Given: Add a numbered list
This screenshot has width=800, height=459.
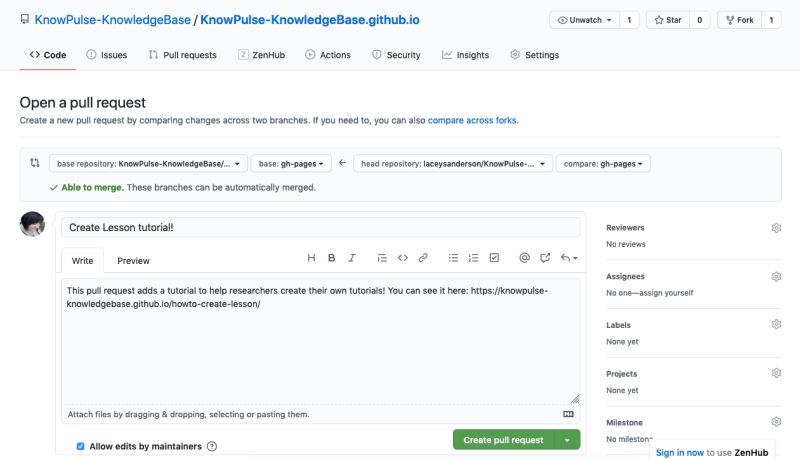Looking at the screenshot, I should [x=473, y=258].
